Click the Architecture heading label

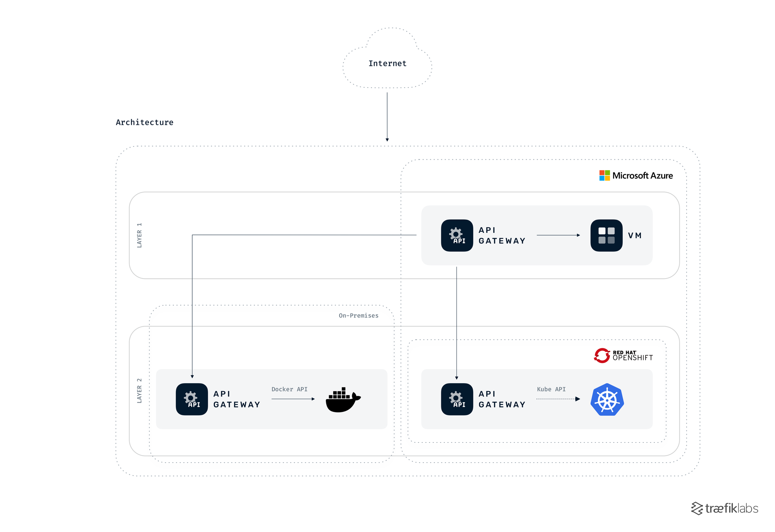point(145,122)
